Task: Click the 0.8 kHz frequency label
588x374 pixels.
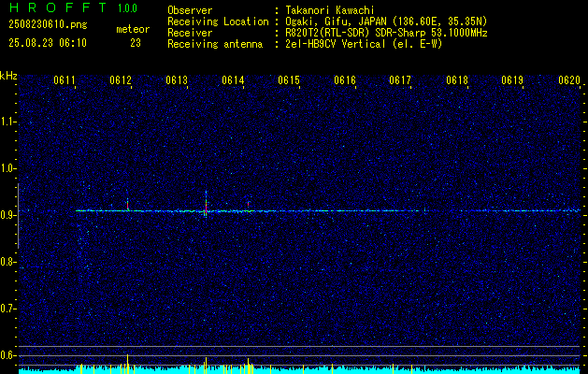Action: point(7,262)
